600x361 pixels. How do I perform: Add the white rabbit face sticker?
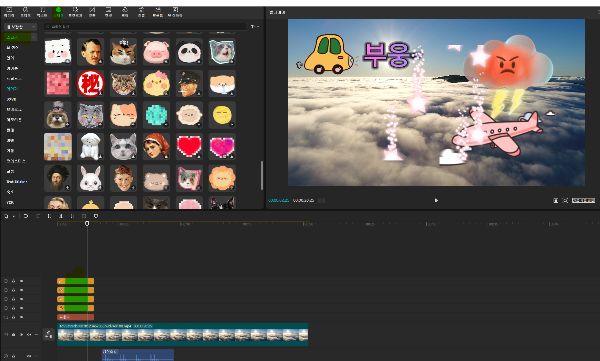coord(91,178)
